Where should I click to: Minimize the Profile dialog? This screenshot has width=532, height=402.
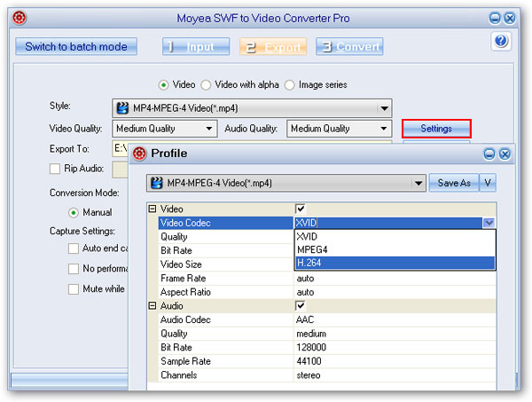(x=489, y=154)
